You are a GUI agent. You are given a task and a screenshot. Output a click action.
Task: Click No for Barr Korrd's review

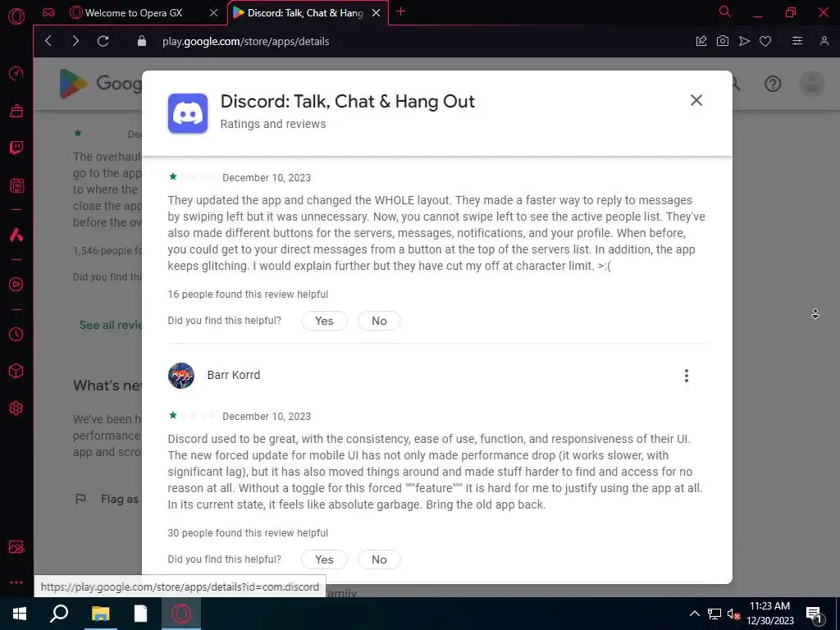pos(379,559)
